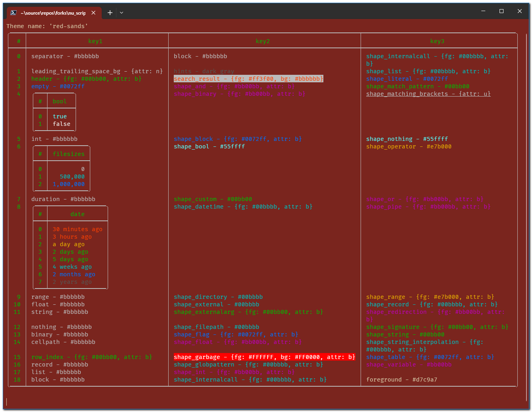532x412 pixels.
Task: Click the 'shape_pipe' entry
Action: [428, 207]
